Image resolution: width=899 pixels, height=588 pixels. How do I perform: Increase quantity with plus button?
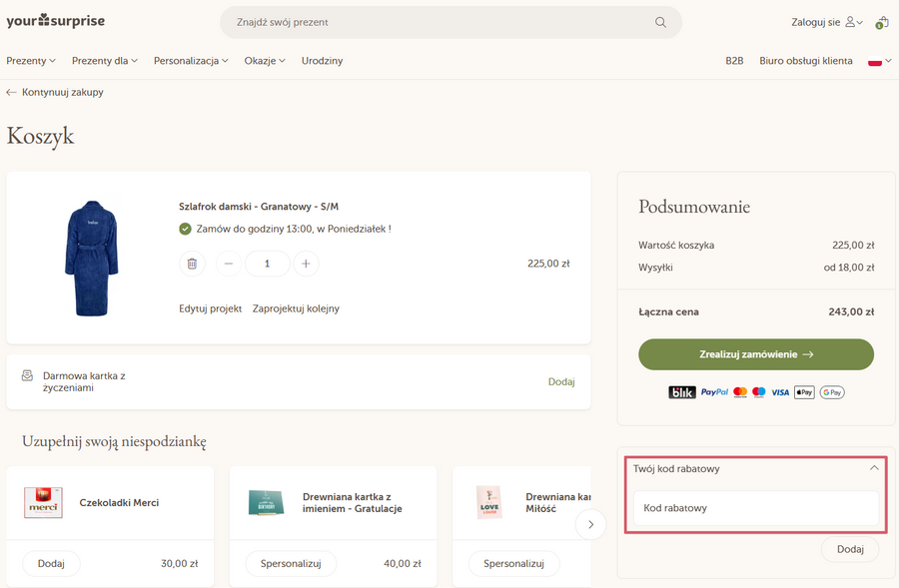306,264
